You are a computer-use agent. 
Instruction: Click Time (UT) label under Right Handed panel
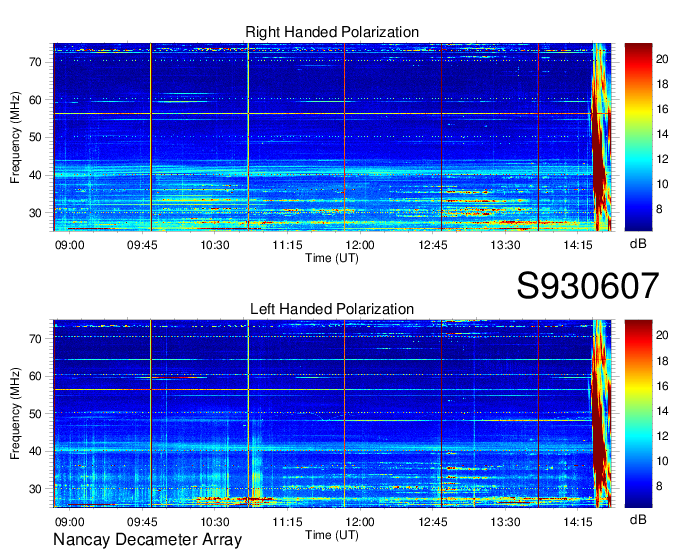(332, 258)
